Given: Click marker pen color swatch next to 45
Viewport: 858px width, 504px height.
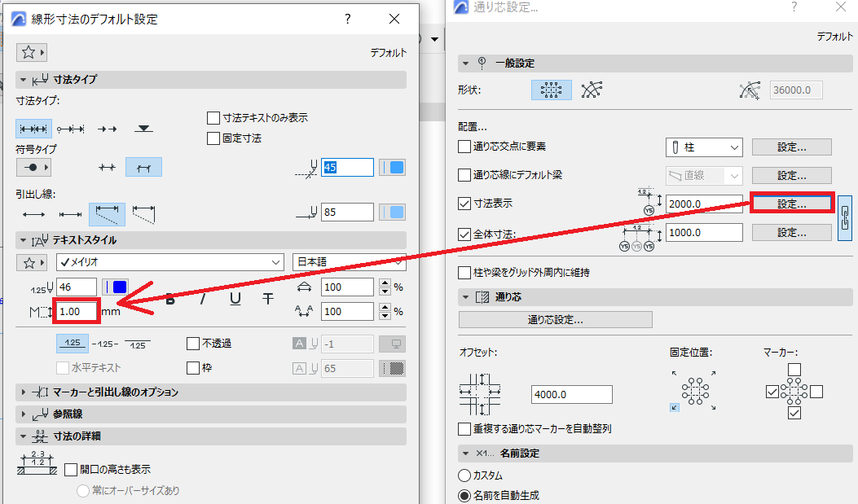Looking at the screenshot, I should click(393, 167).
